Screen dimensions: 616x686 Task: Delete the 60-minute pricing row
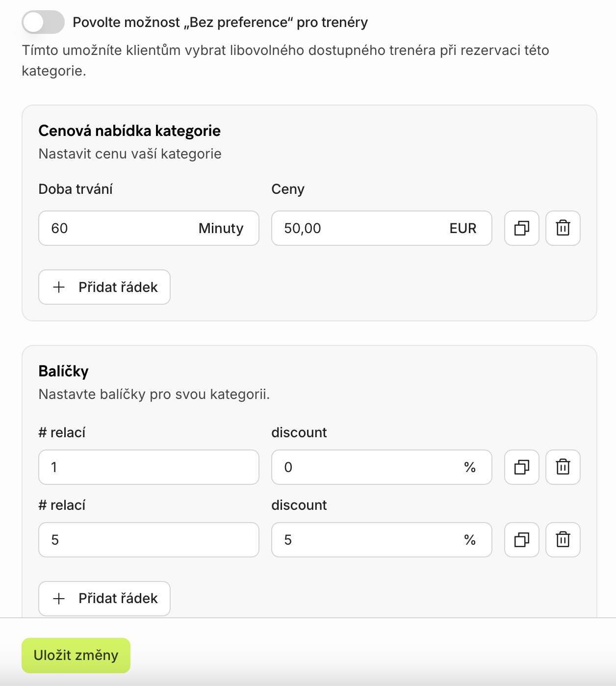coord(563,228)
